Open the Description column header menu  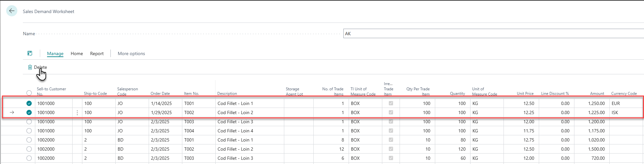click(x=227, y=94)
